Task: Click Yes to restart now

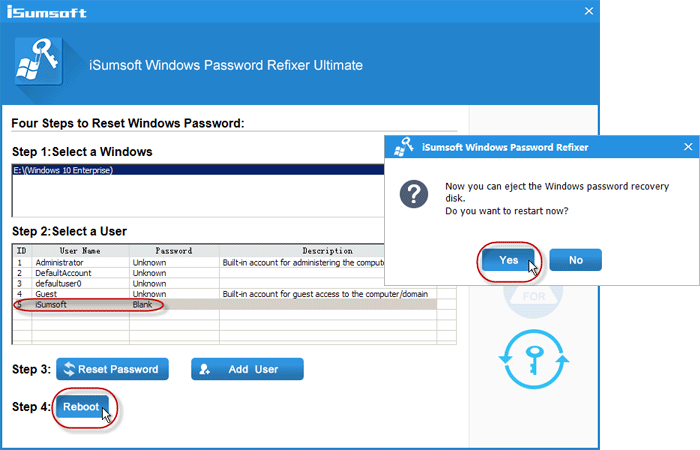Action: pos(508,260)
